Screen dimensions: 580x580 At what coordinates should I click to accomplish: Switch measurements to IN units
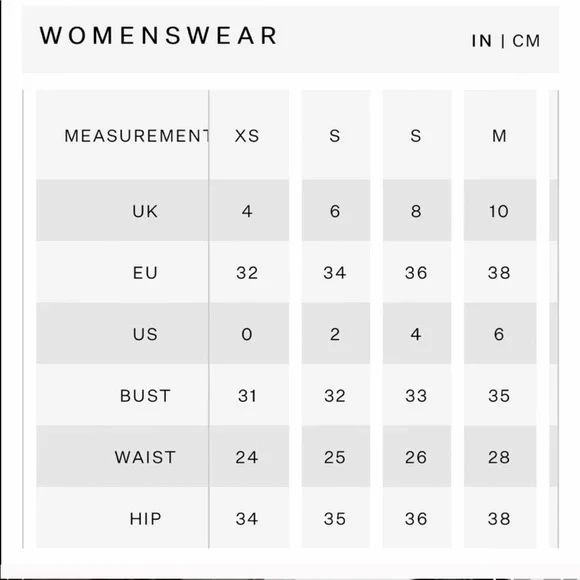(x=481, y=41)
